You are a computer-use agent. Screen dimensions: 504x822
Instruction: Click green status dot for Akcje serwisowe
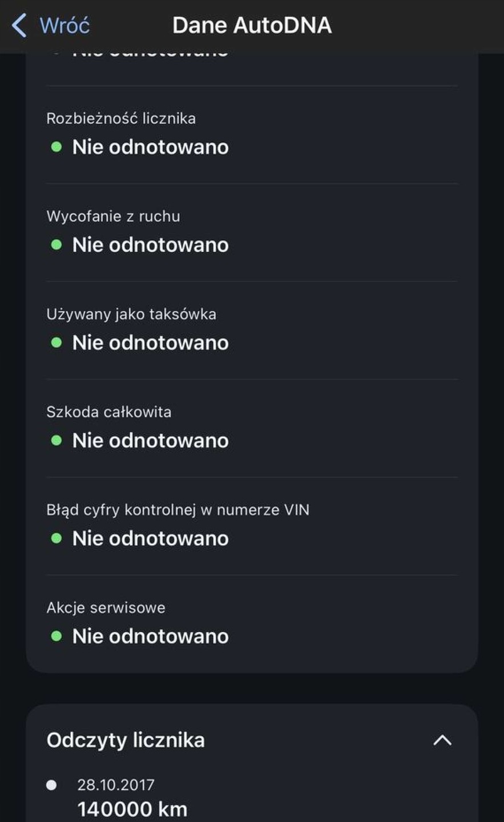point(57,636)
